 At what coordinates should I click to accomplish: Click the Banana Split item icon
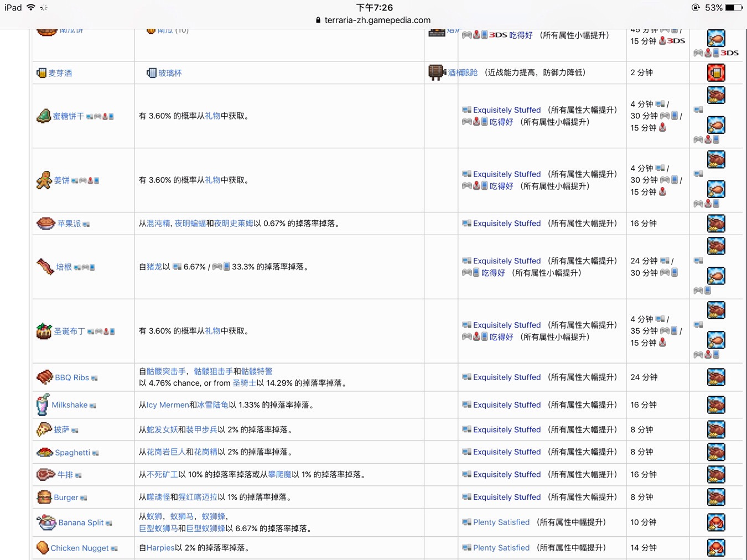tap(46, 522)
